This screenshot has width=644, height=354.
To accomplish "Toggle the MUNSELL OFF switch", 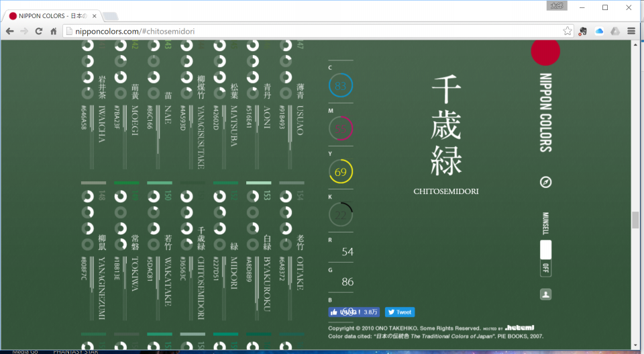I will [x=545, y=258].
